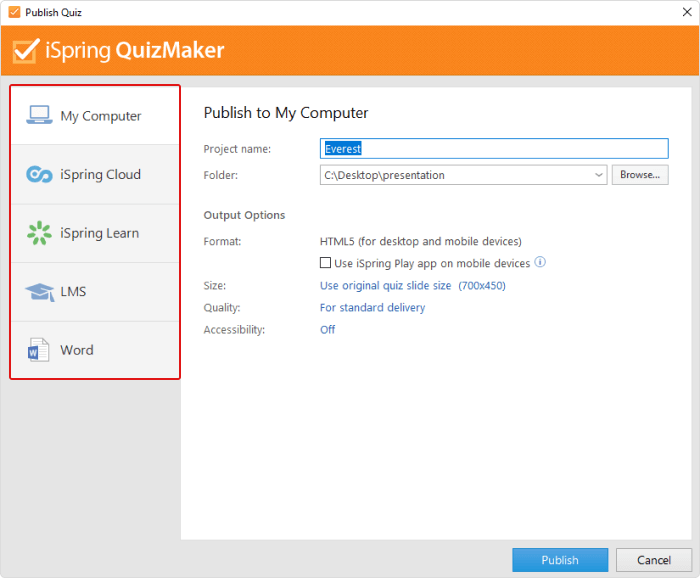Click the Accessibility Off link
700x578 pixels.
tap(327, 330)
